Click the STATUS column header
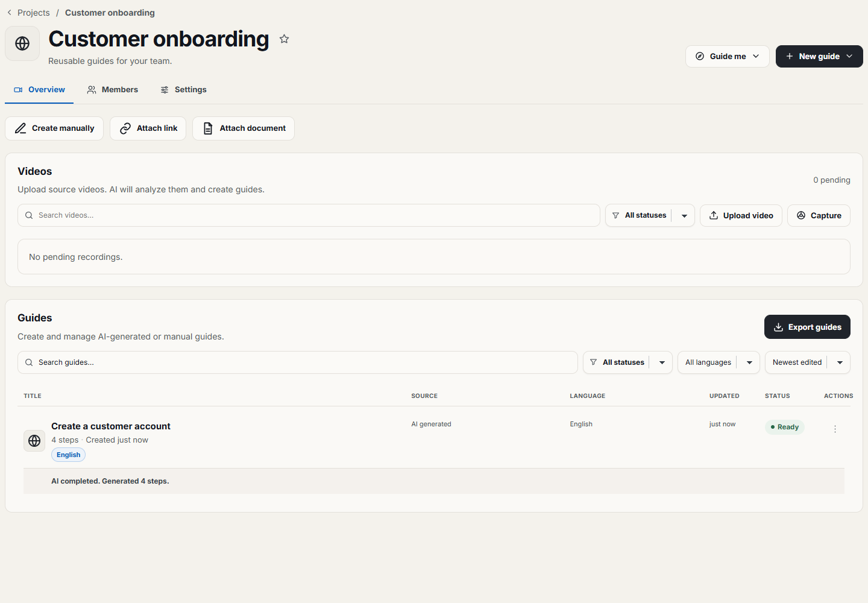Screen dimensions: 868x603 [778, 396]
